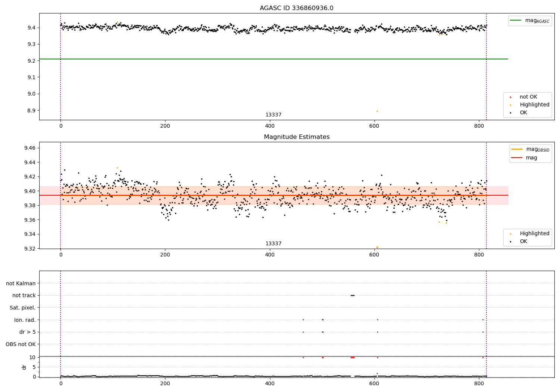The height and width of the screenshot is (392, 560).
Task: Click the orange outlier point near 8.9 magnitude
Action: [377, 111]
